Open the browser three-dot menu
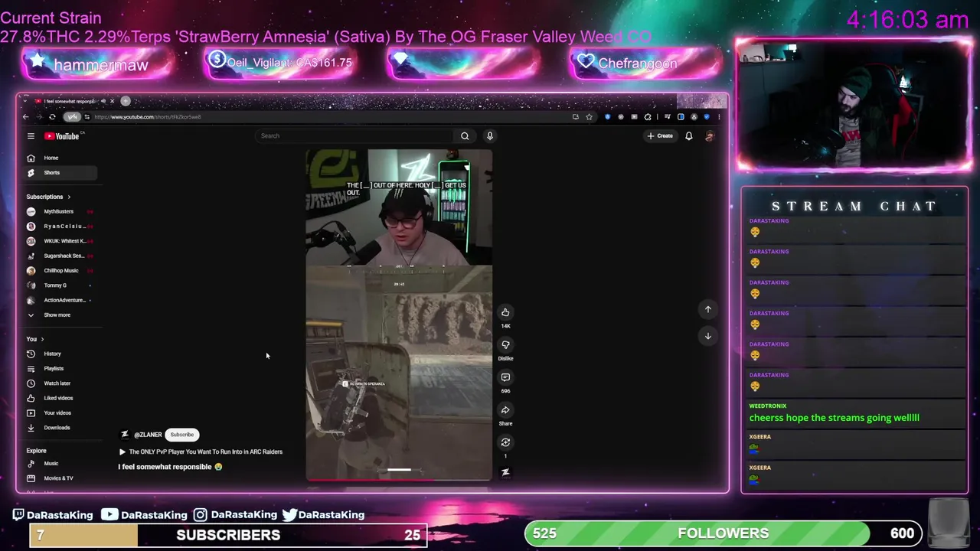This screenshot has height=551, width=980. point(719,117)
